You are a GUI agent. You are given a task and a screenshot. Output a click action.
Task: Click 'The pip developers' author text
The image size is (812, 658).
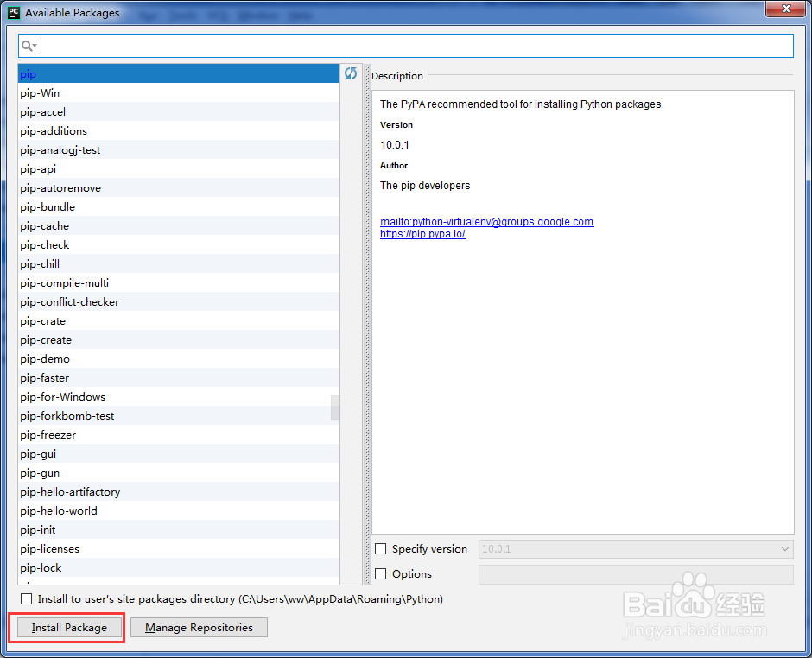coord(425,186)
